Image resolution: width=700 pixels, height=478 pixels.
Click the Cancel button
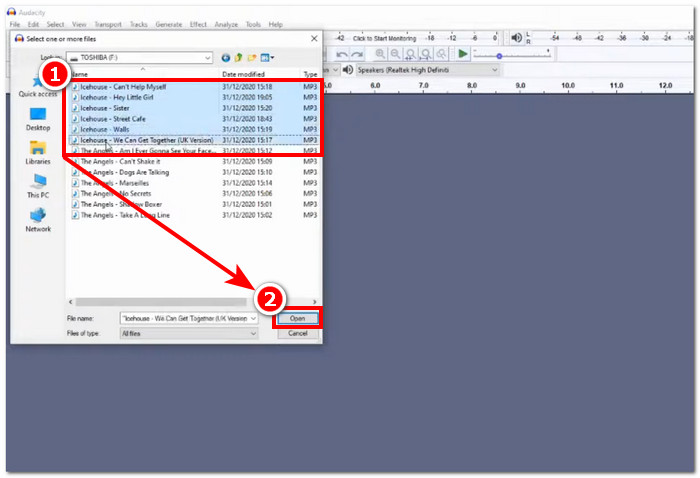[298, 333]
